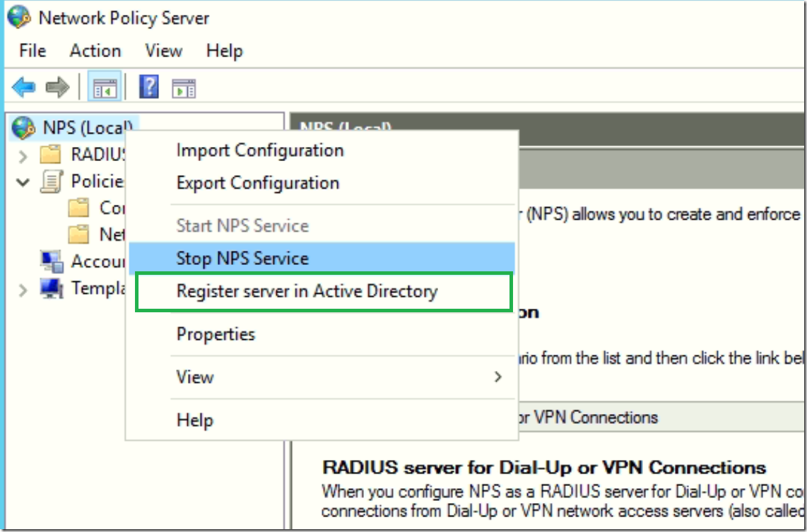Image resolution: width=807 pixels, height=532 pixels.
Task: Click the Policies scroll icon
Action: pos(52,181)
